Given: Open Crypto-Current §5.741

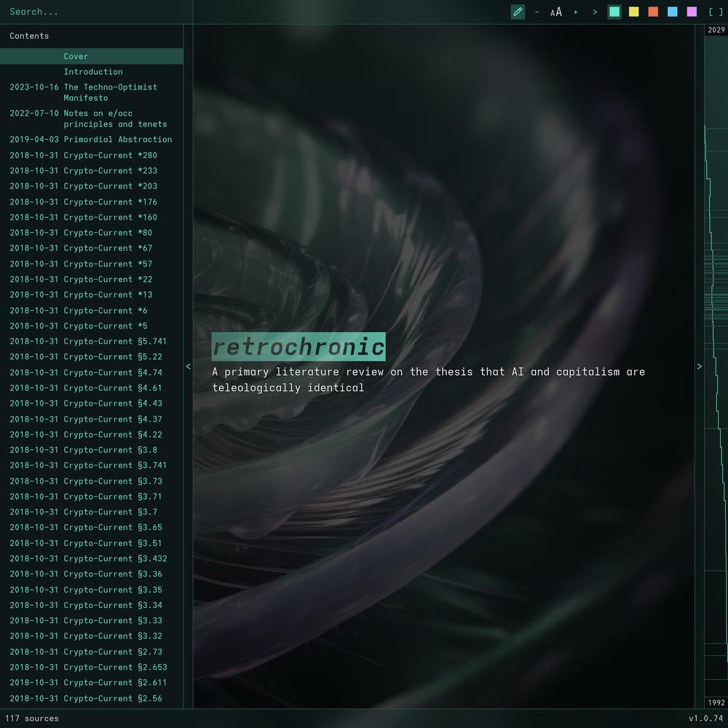Looking at the screenshot, I should [x=92, y=341].
